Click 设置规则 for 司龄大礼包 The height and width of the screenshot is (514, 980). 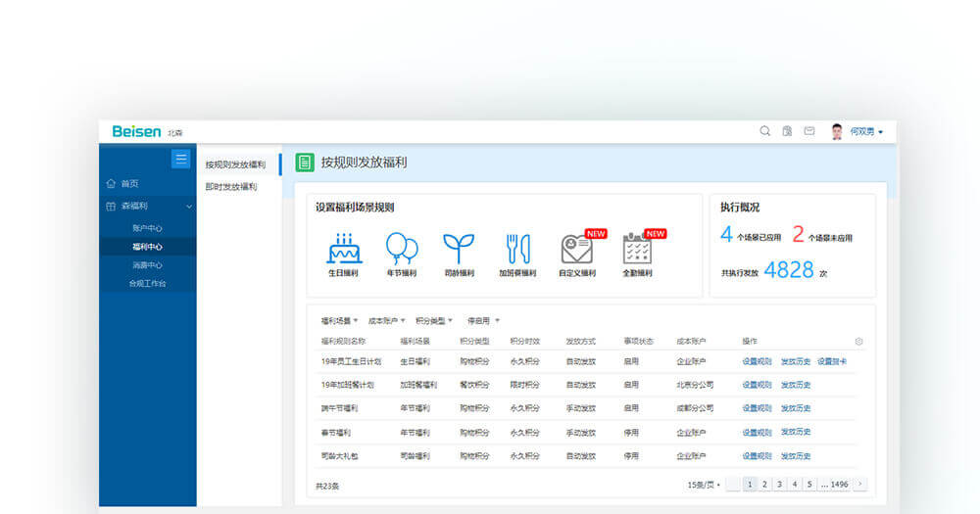coord(757,456)
